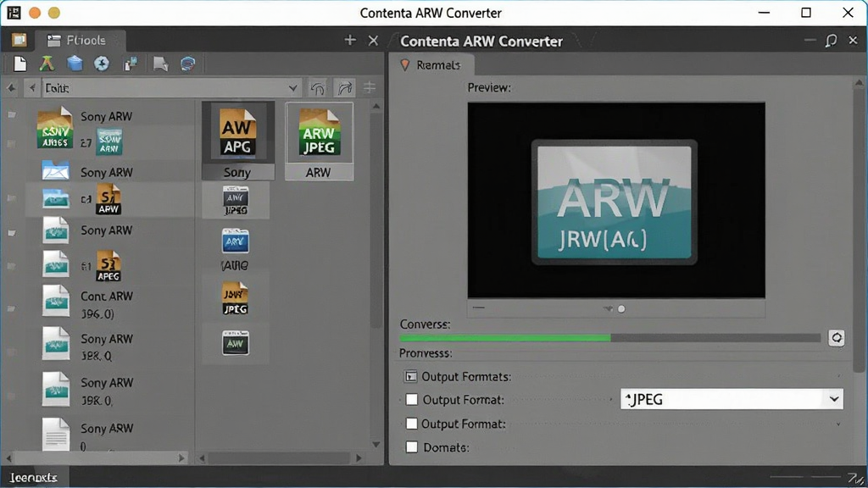Screen dimensions: 868x488
Task: Toggle the Output Format checkbox below the JPEG row
Action: point(411,424)
